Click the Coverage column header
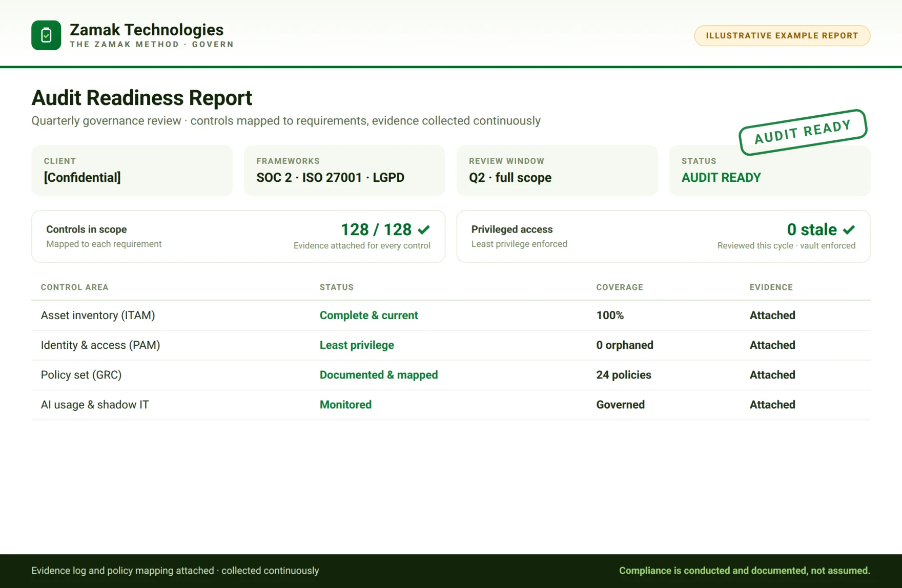The image size is (902, 588). tap(620, 287)
